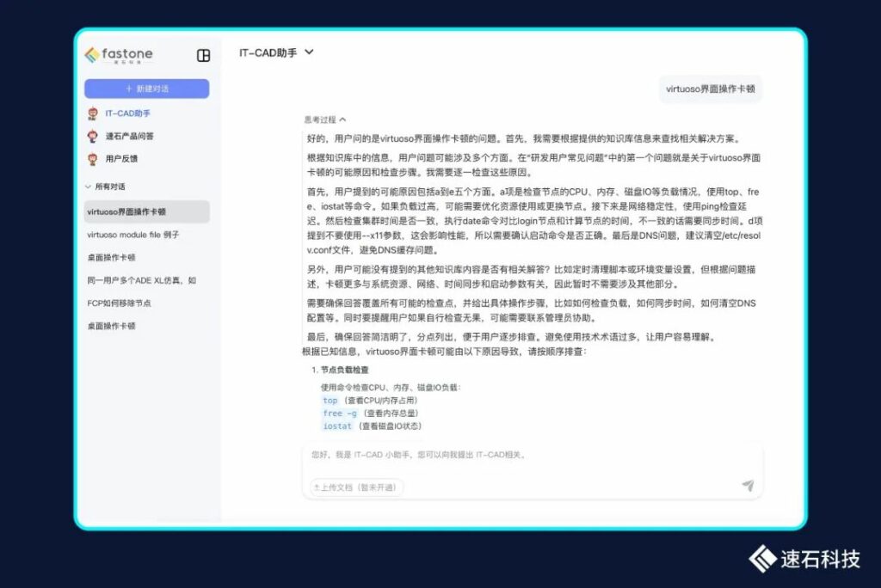Start a new chat with 新建对话

pyautogui.click(x=146, y=89)
